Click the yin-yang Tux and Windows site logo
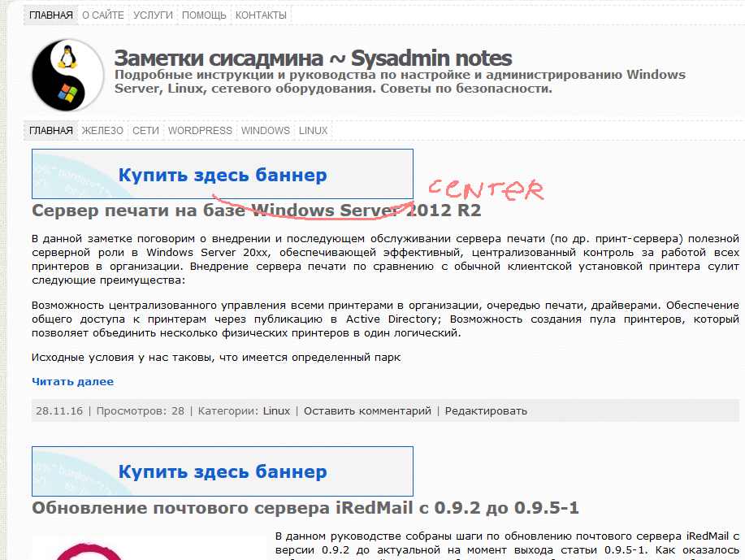 [x=67, y=75]
